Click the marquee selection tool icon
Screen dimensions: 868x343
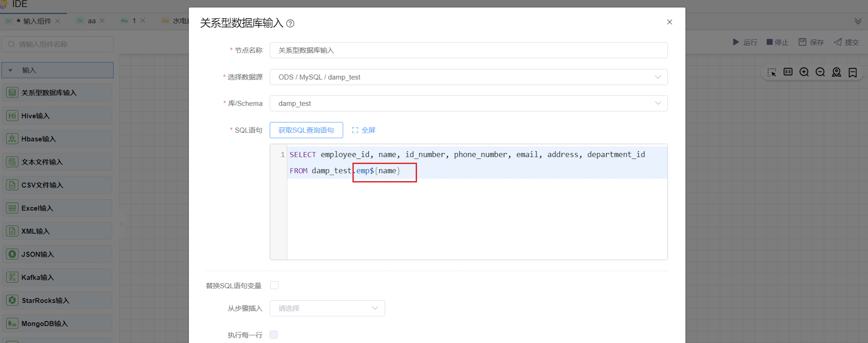[772, 72]
